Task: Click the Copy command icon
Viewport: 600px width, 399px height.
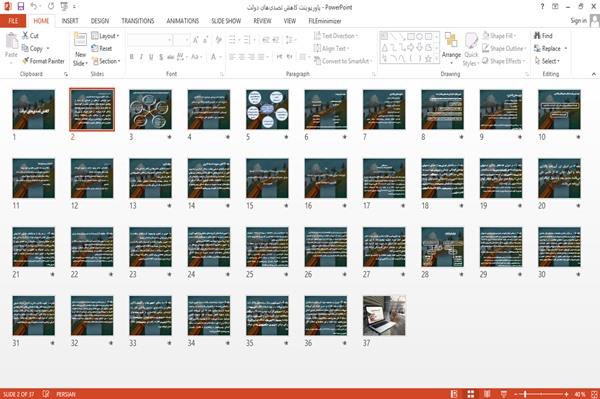Action: coord(25,48)
